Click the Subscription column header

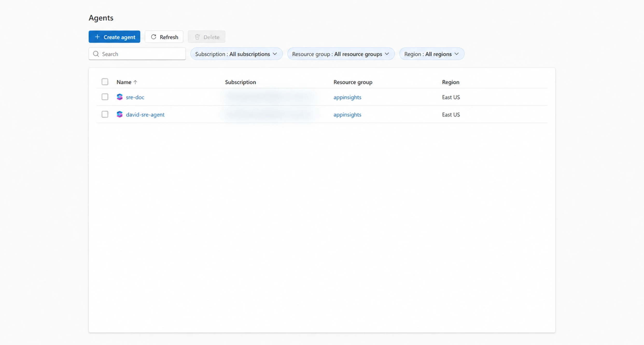click(x=240, y=82)
